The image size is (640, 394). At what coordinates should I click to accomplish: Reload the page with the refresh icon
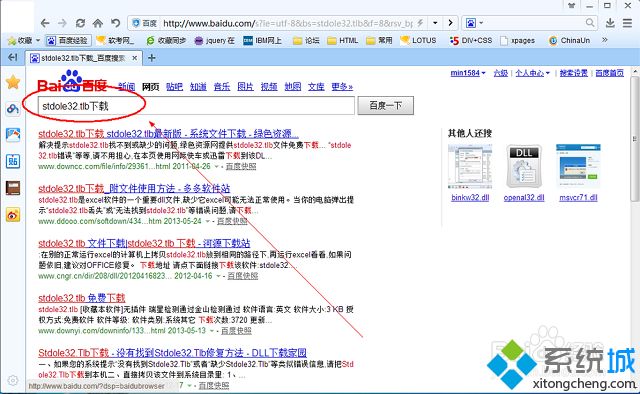[x=80, y=23]
